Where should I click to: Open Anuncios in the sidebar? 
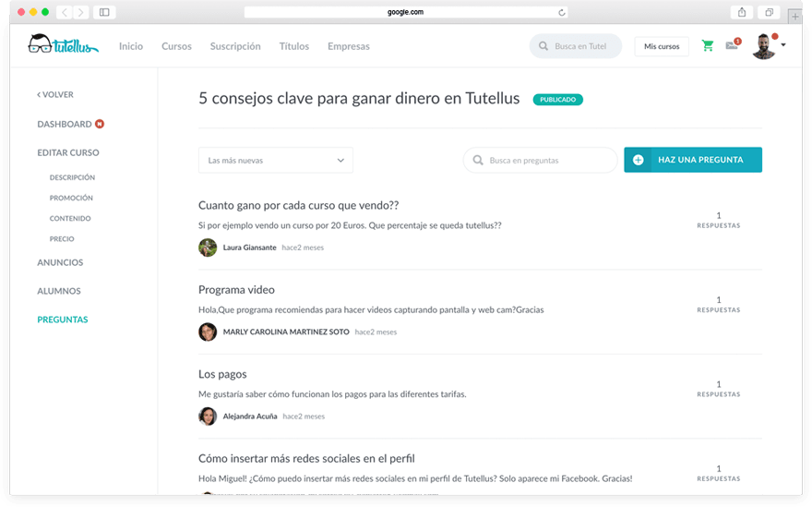point(60,262)
